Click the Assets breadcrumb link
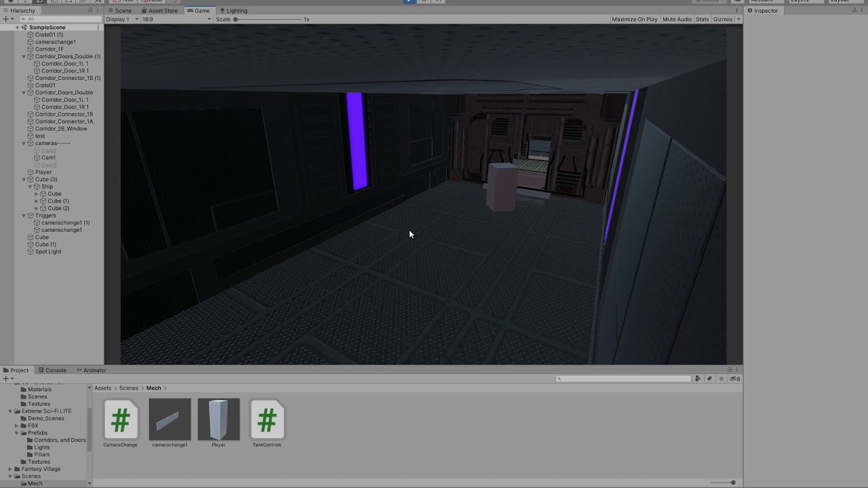The height and width of the screenshot is (488, 868). [x=103, y=388]
